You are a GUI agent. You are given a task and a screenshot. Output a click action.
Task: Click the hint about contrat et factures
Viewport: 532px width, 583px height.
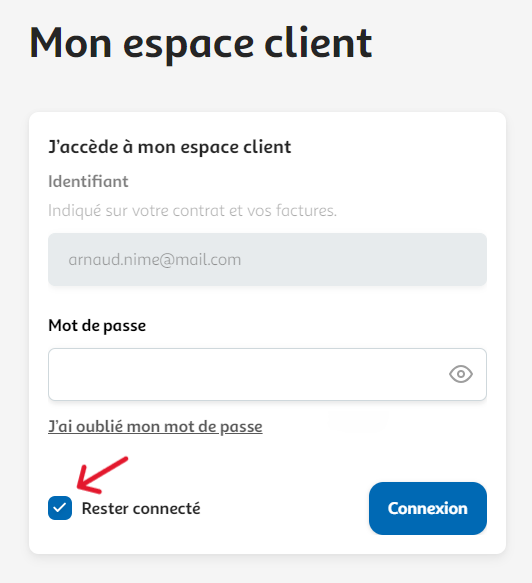click(193, 211)
